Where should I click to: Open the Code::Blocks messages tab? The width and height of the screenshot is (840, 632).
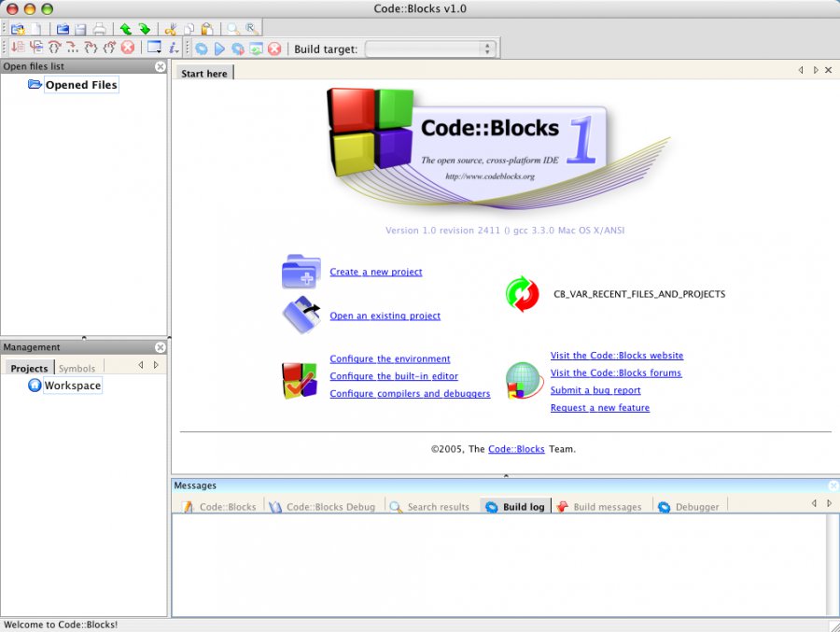coord(218,507)
